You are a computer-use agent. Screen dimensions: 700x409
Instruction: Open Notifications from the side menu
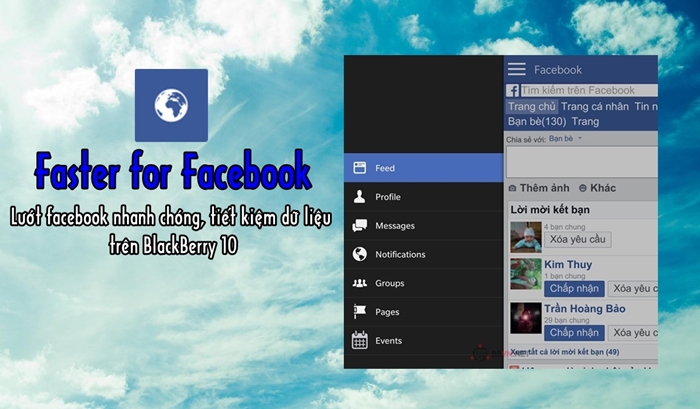point(424,254)
